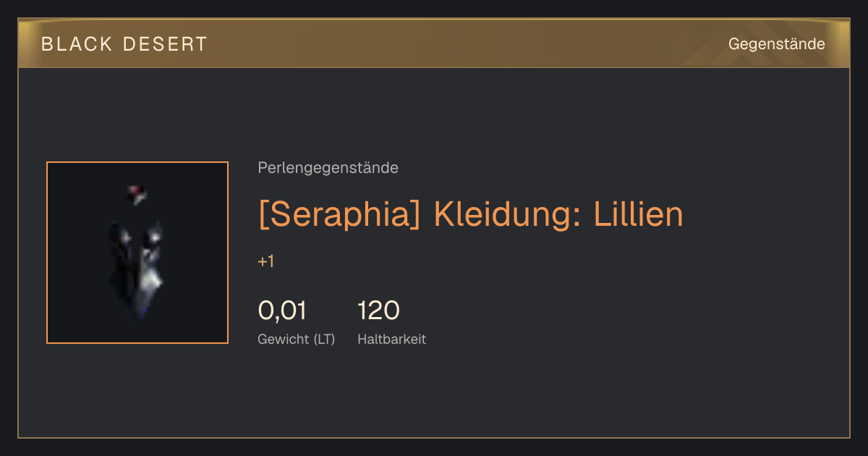Click the 120 durability value
Screen dimensions: 868x456
pyautogui.click(x=378, y=311)
